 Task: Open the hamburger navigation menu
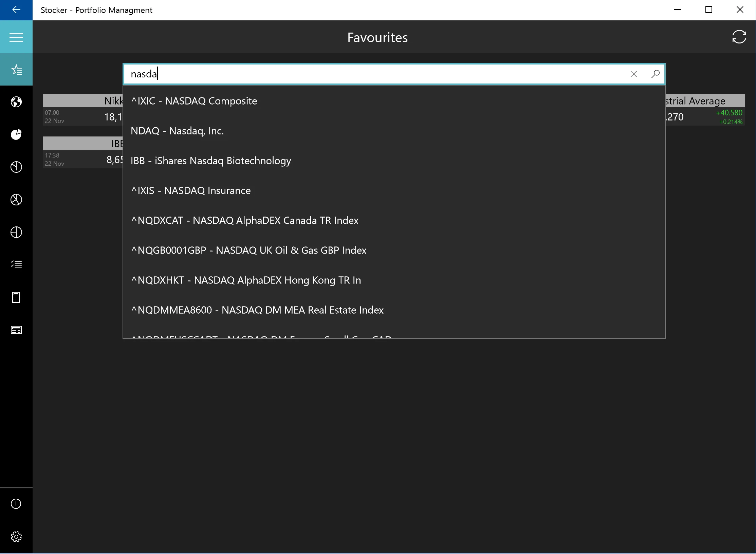(x=16, y=37)
